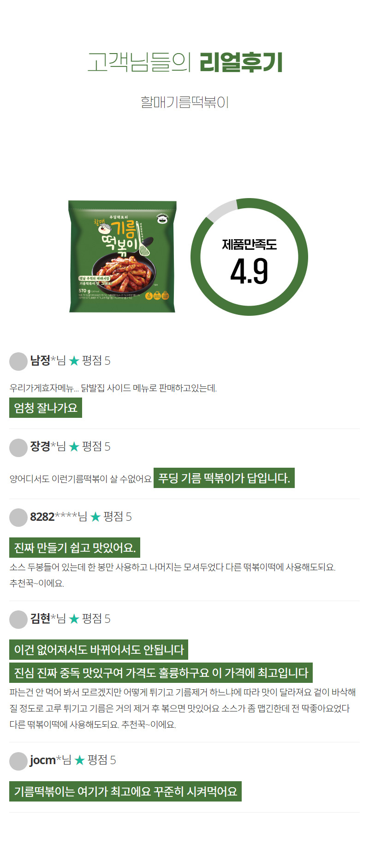
Task: Click the 할매기름떡볶이 product package image
Action: (x=123, y=256)
